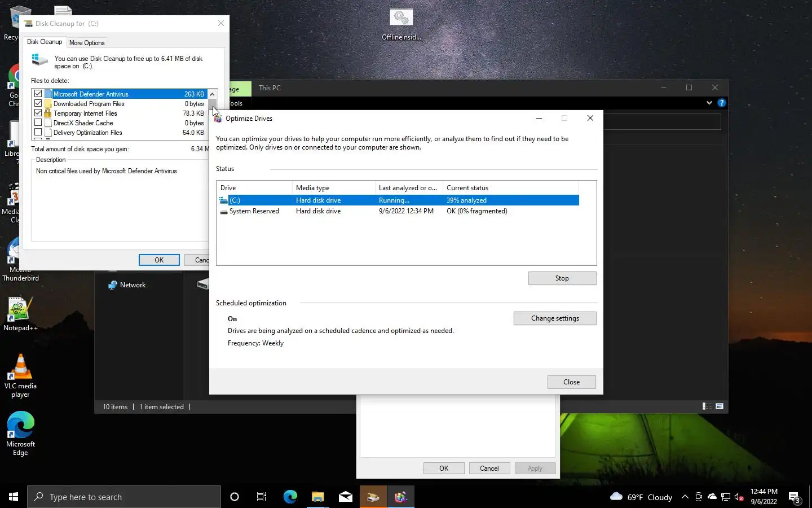Open Change settings for scheduled optimization
The width and height of the screenshot is (812, 508).
pos(555,318)
